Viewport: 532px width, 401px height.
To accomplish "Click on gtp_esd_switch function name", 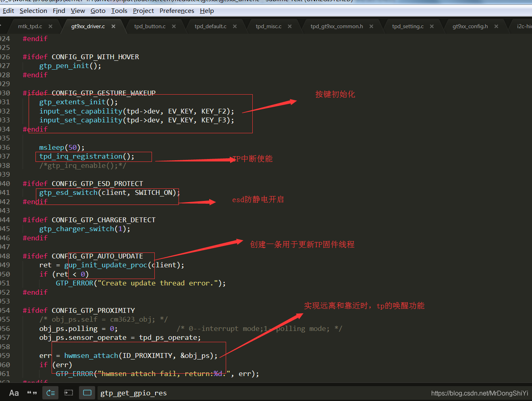I will point(69,192).
